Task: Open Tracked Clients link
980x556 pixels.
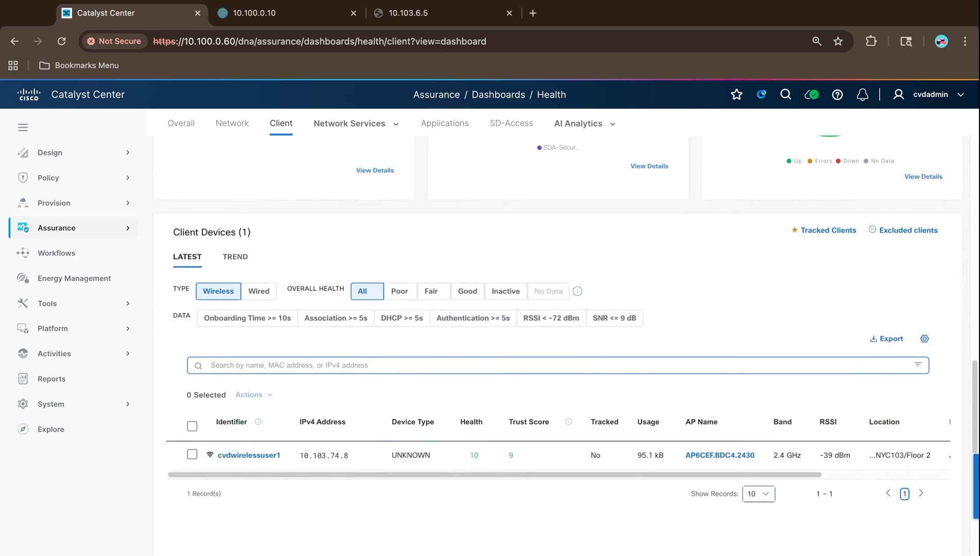Action: 824,230
